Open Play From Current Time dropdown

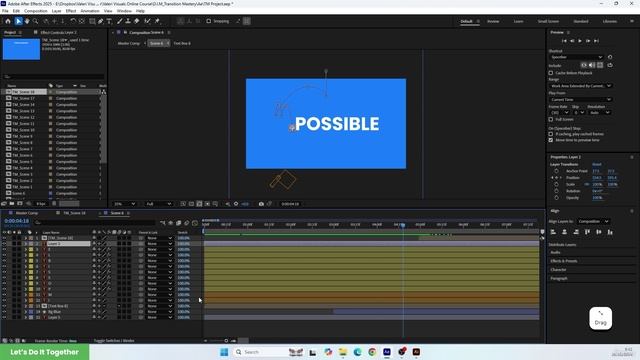[580, 100]
